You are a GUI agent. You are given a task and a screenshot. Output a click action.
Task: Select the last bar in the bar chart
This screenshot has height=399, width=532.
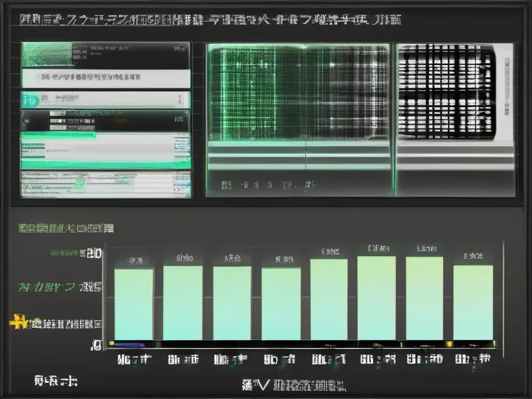click(x=473, y=303)
